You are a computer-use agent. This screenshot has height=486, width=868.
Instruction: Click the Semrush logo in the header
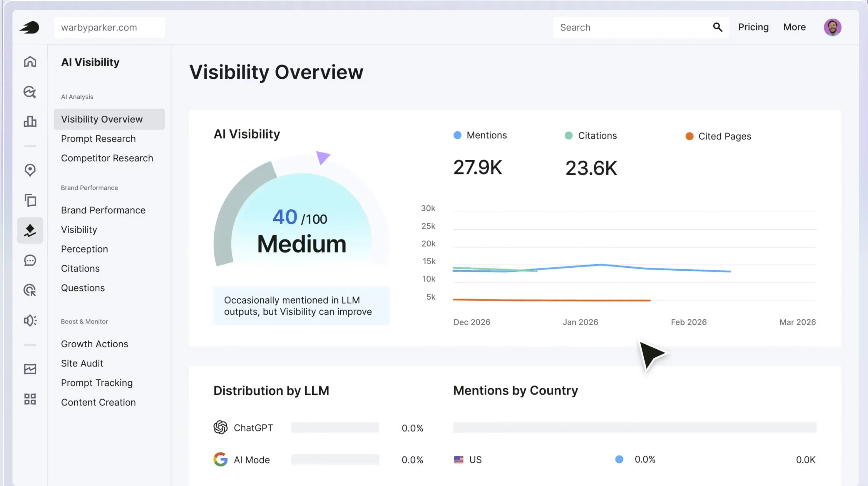[x=29, y=27]
